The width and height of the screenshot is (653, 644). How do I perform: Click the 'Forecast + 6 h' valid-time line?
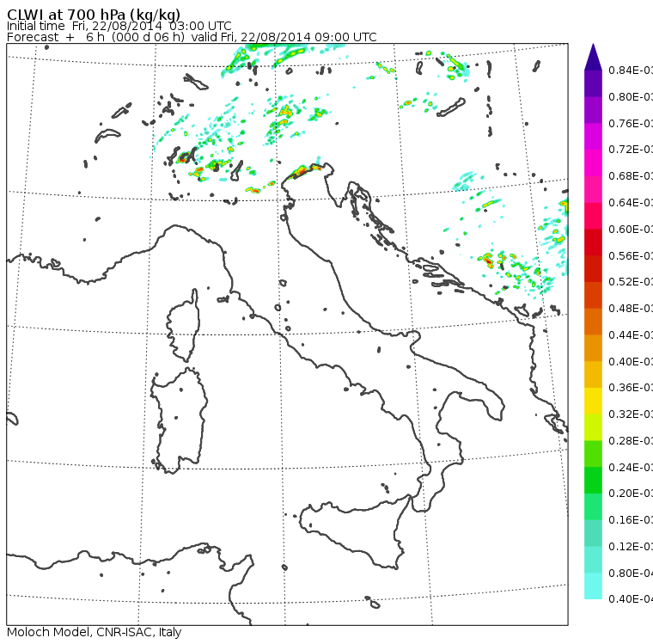192,37
